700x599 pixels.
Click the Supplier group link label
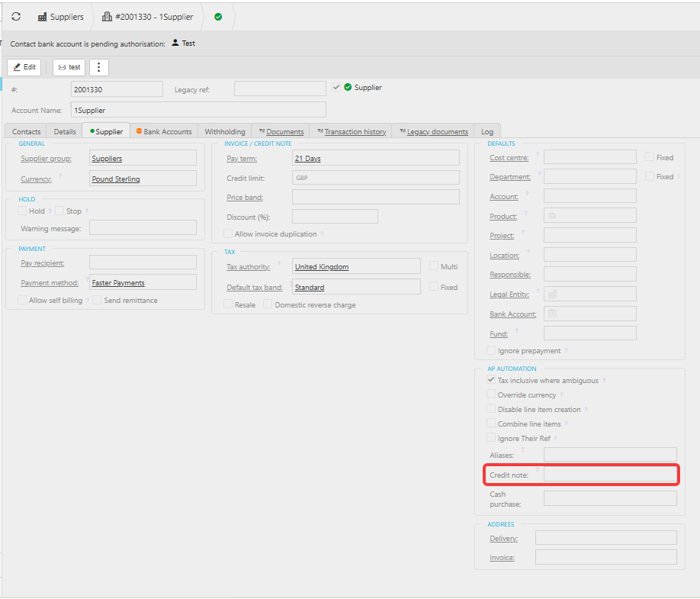coord(46,159)
